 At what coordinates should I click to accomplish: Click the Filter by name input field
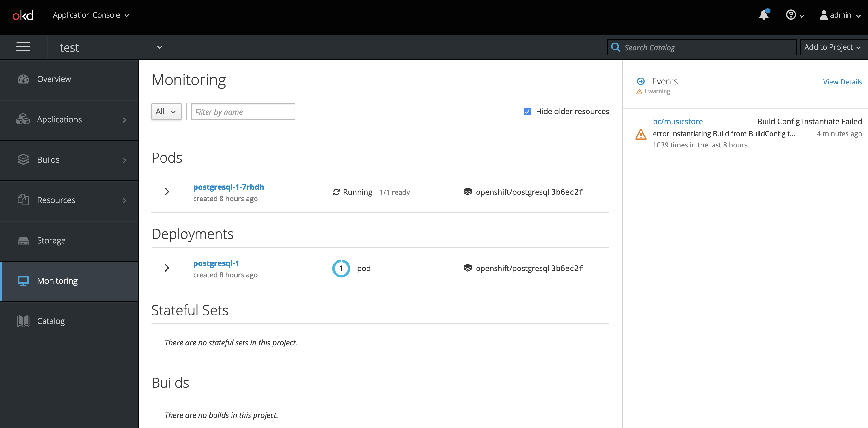243,112
